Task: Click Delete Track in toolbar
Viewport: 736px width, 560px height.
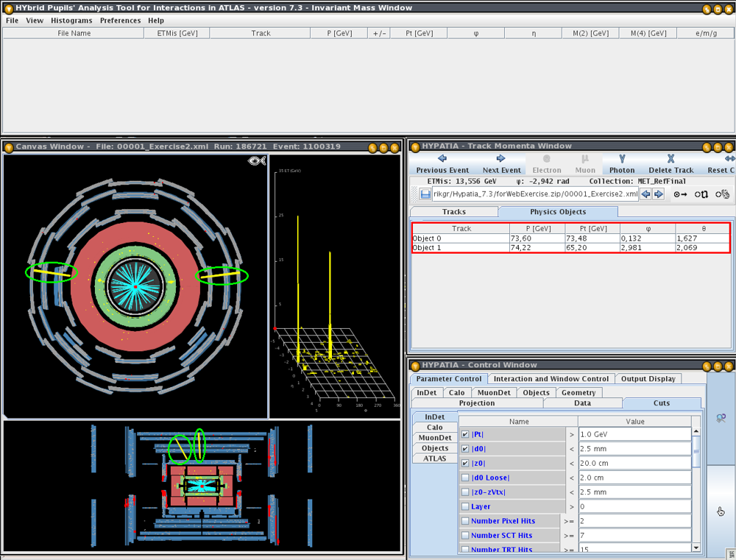Action: [670, 163]
